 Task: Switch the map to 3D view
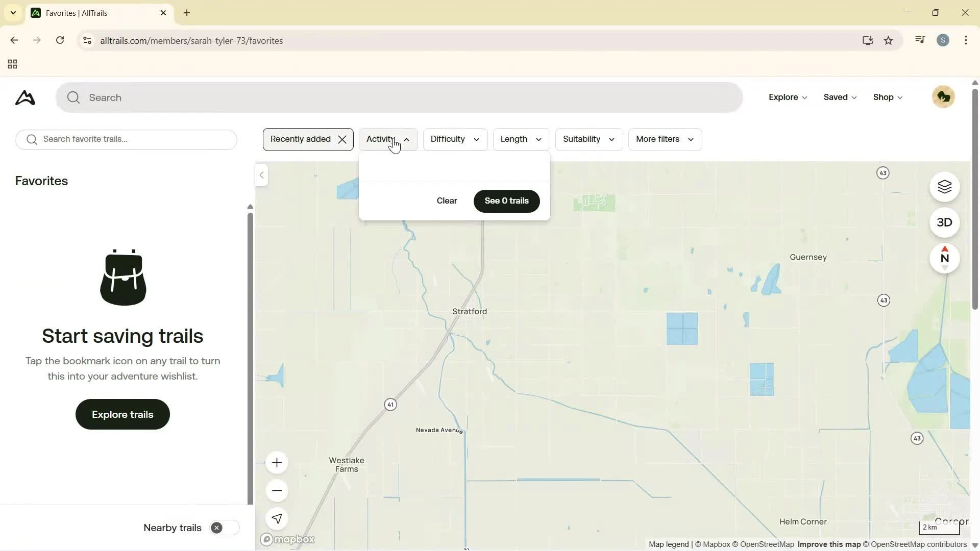click(x=945, y=222)
